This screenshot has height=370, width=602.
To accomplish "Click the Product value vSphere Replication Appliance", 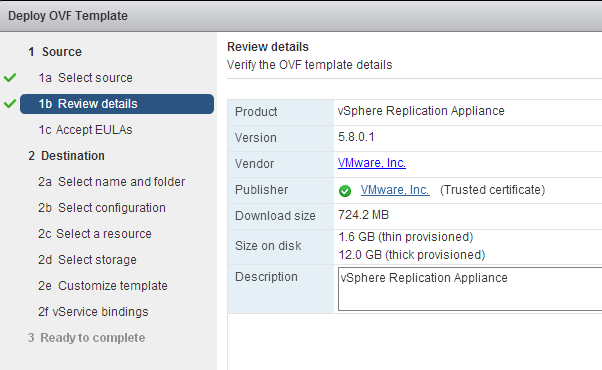I will click(421, 111).
